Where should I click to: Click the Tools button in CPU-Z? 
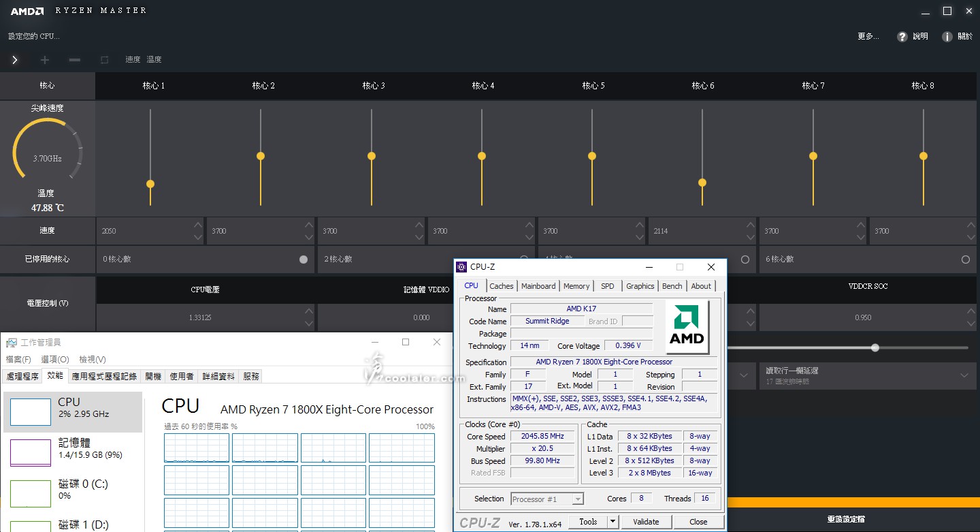pos(588,522)
